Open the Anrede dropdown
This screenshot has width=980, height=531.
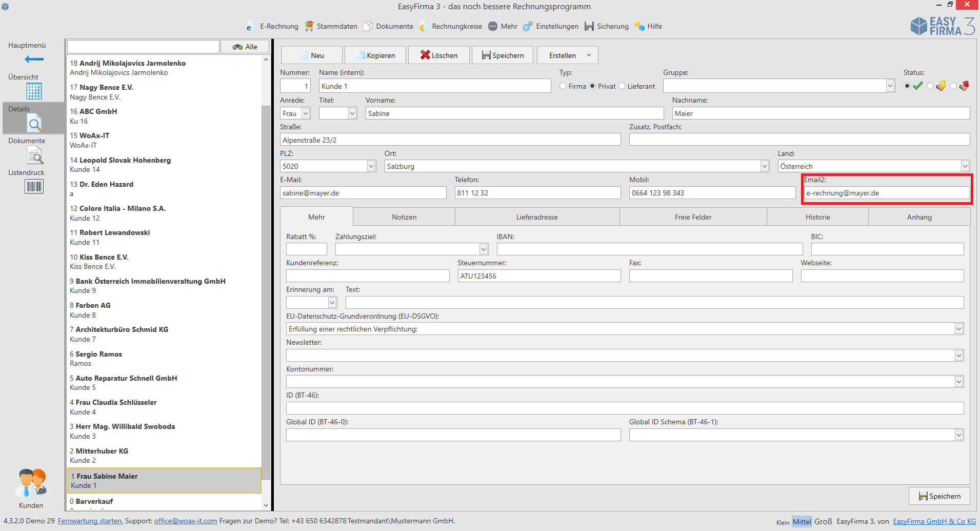(306, 113)
